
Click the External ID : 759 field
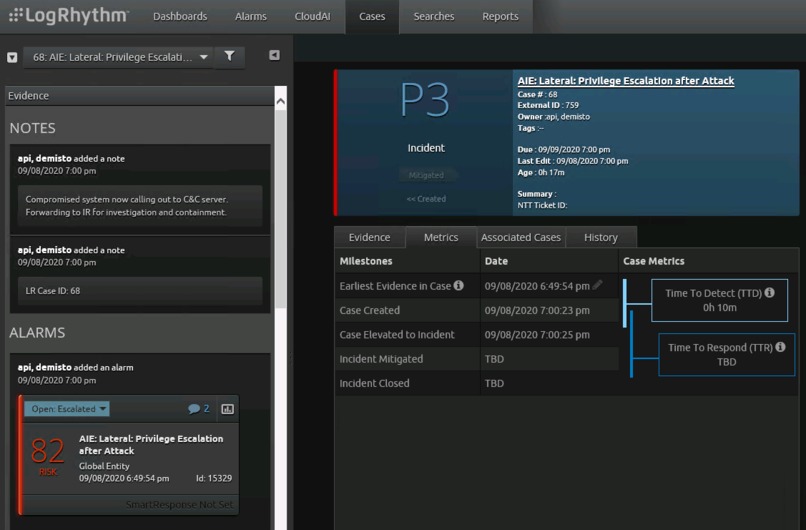tap(548, 105)
